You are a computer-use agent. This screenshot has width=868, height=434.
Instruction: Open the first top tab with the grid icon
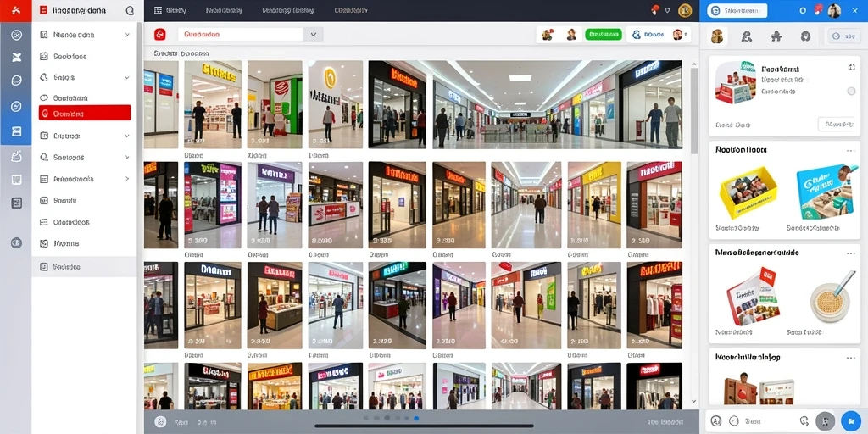tap(170, 10)
